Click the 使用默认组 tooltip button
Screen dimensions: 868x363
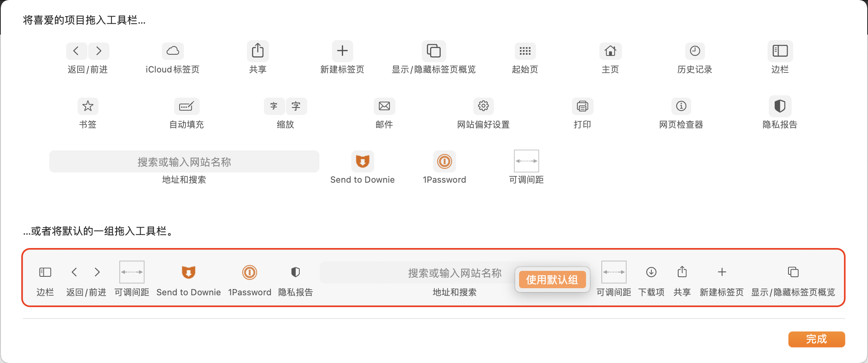pos(552,280)
